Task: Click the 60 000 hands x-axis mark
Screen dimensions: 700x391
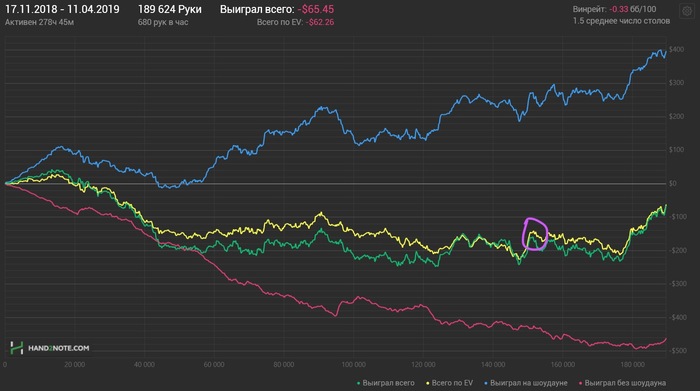Action: click(214, 365)
